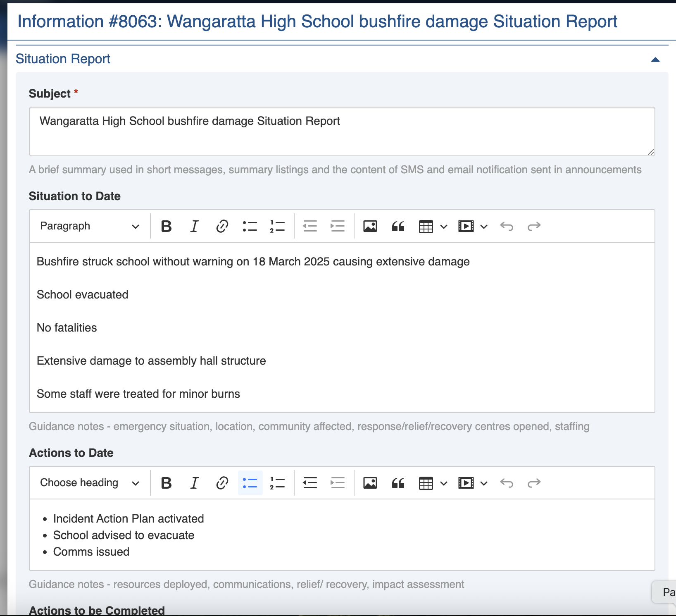The image size is (676, 616).
Task: Open the Choose heading dropdown
Action: tap(89, 483)
